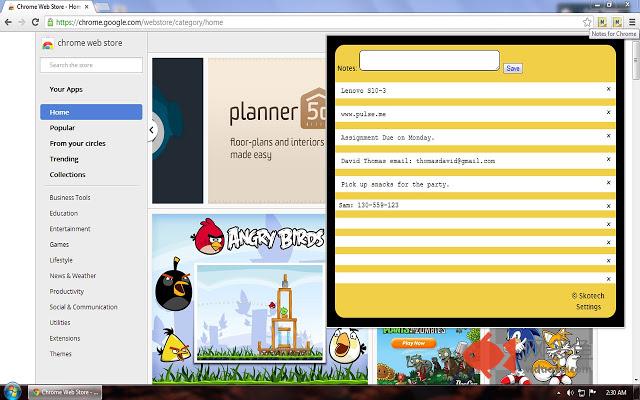Open the first Notes extension icon

(x=602, y=22)
